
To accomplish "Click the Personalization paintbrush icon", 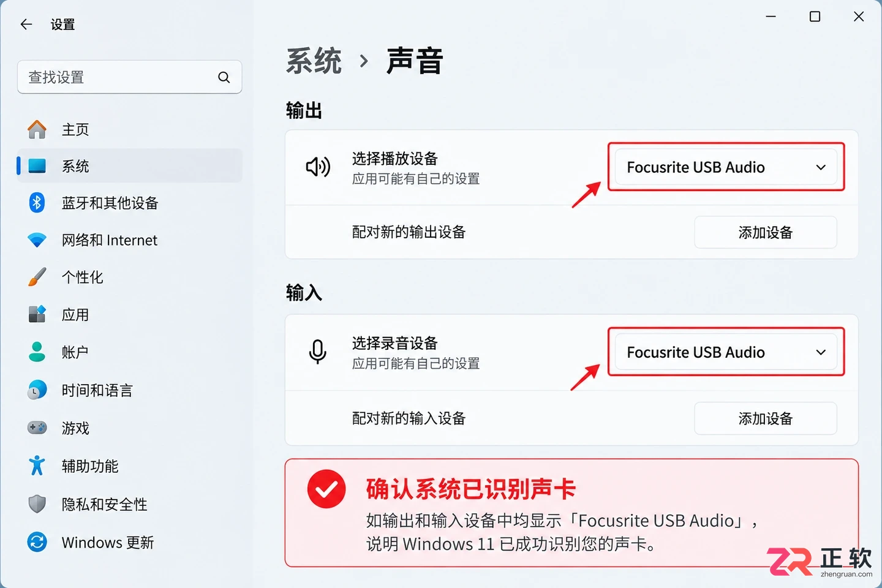I will pyautogui.click(x=37, y=277).
